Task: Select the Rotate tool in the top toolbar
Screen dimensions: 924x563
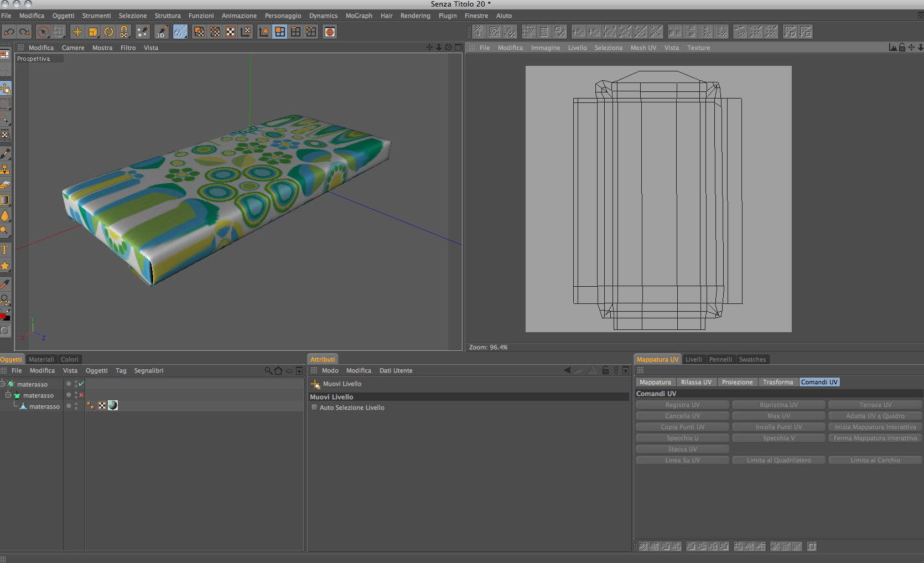Action: 108,32
